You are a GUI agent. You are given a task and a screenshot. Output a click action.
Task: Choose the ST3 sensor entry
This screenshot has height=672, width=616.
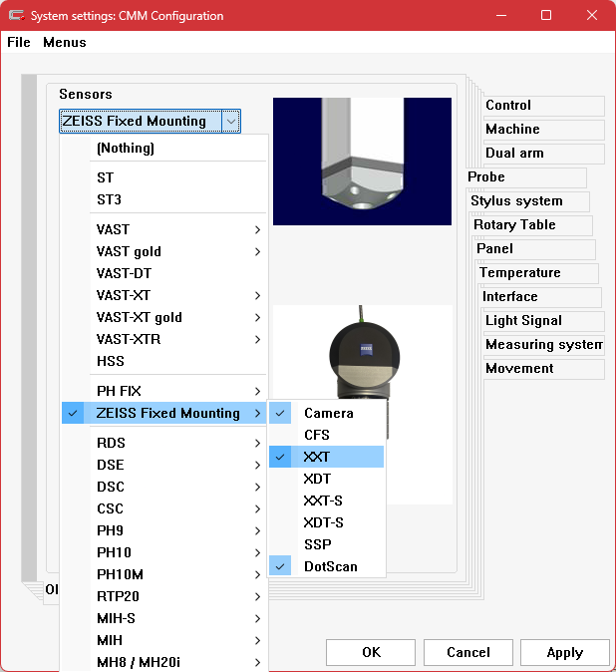point(164,199)
